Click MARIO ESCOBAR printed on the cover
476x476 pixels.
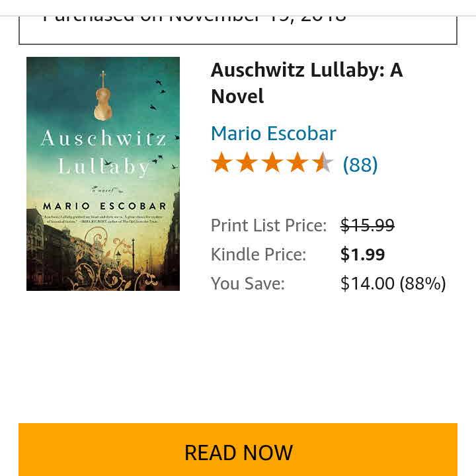click(x=102, y=206)
